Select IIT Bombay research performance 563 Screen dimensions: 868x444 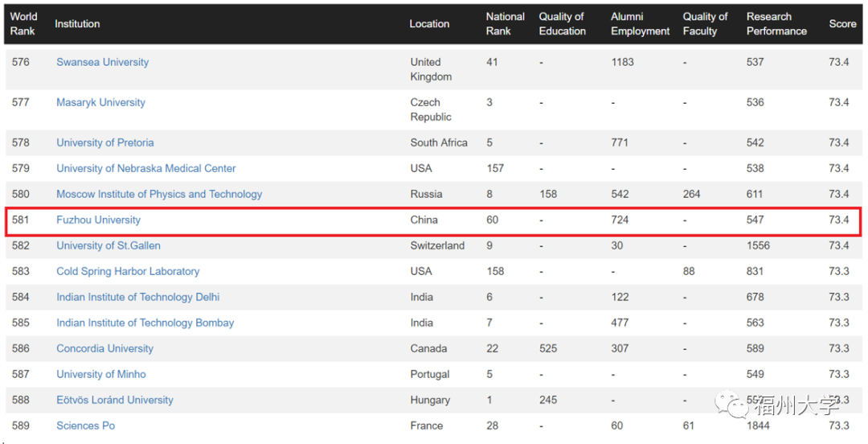(x=755, y=323)
